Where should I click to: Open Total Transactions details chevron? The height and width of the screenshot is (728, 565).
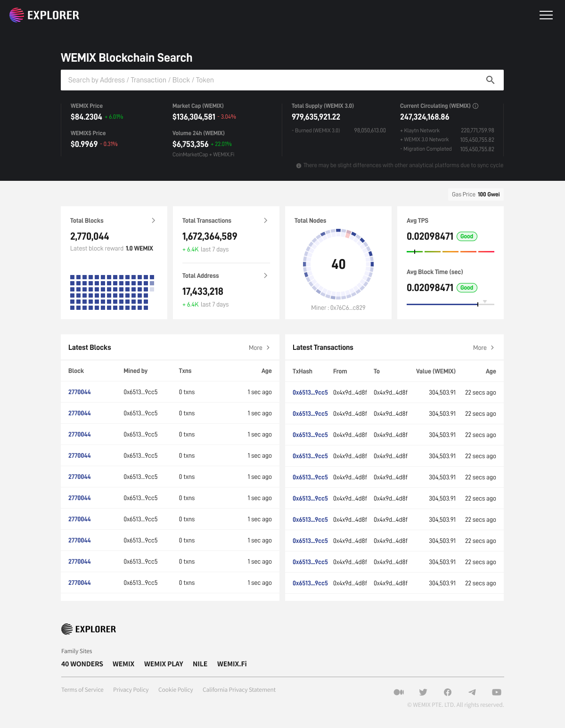[265, 220]
